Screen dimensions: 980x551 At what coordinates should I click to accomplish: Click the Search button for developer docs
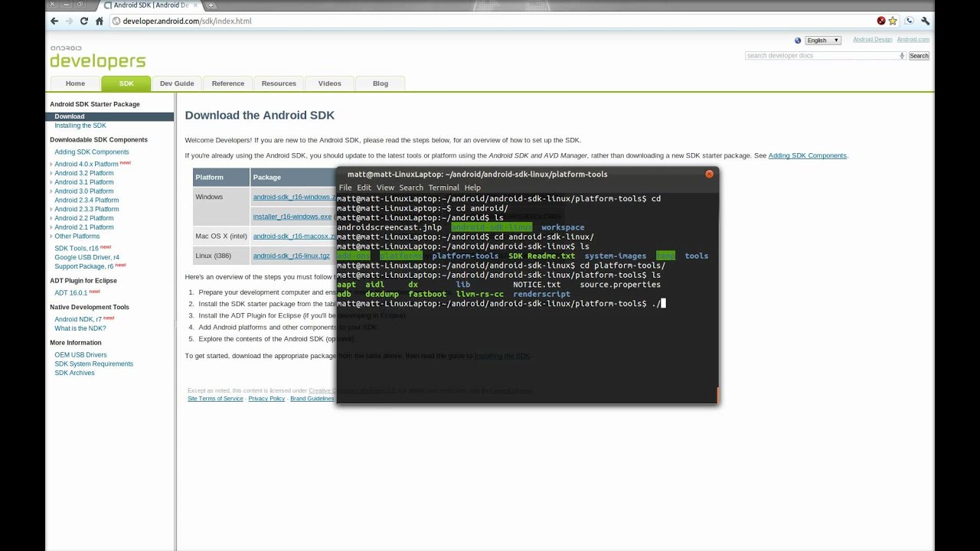click(919, 56)
